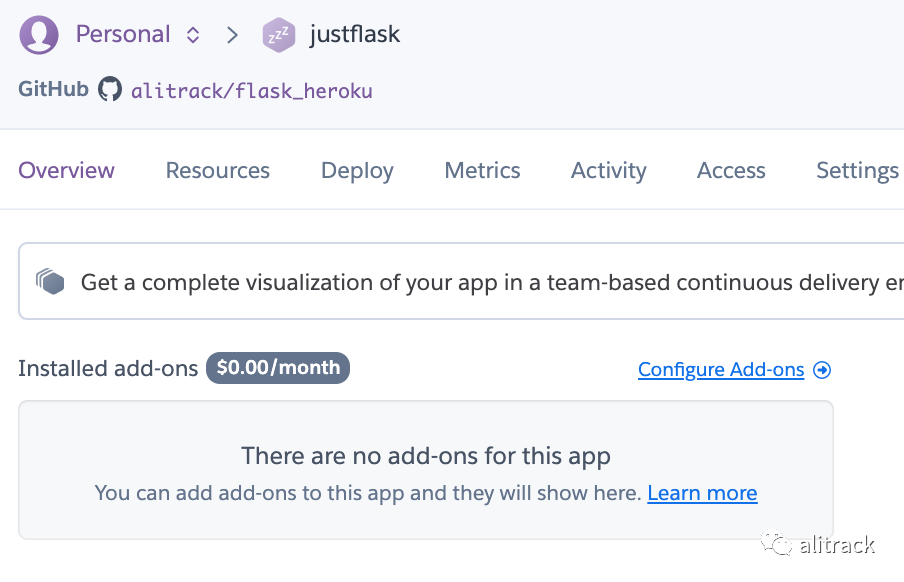Open the Settings tab
Screen dimensions: 904x582
[x=857, y=171]
